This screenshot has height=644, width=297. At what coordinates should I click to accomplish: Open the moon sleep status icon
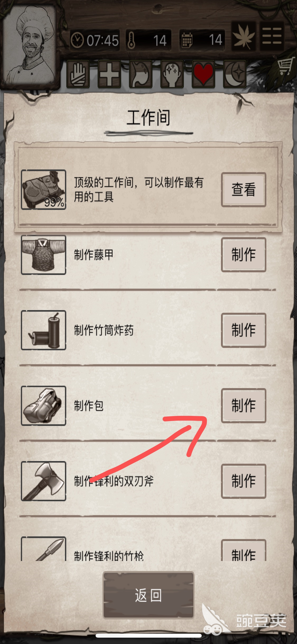(x=234, y=74)
